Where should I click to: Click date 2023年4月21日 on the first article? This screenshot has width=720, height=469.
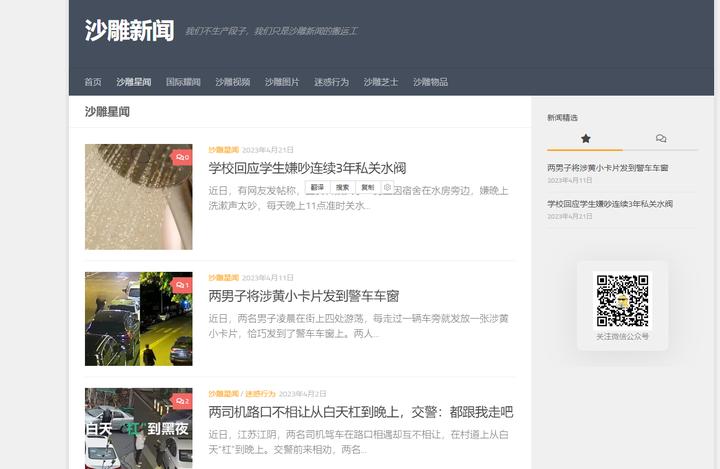click(268, 150)
